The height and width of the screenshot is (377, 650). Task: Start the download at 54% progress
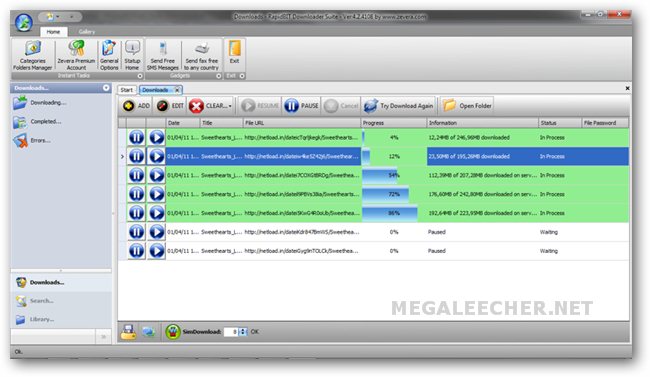[156, 175]
